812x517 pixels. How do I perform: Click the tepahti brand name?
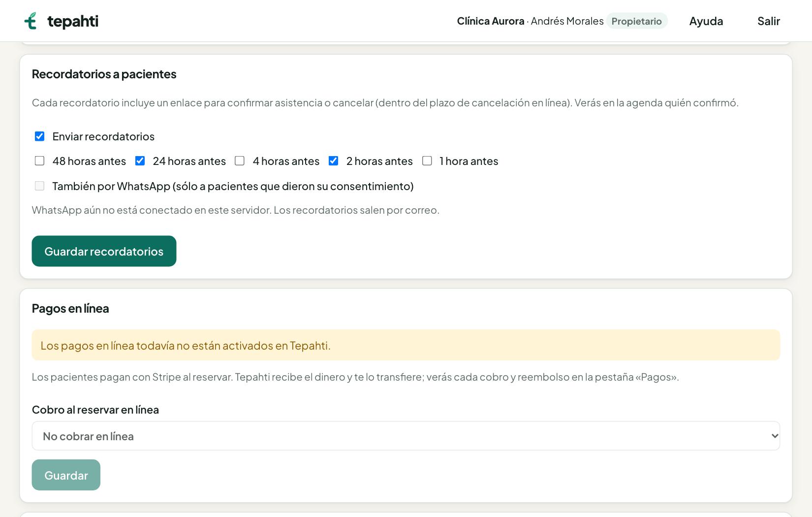click(73, 21)
